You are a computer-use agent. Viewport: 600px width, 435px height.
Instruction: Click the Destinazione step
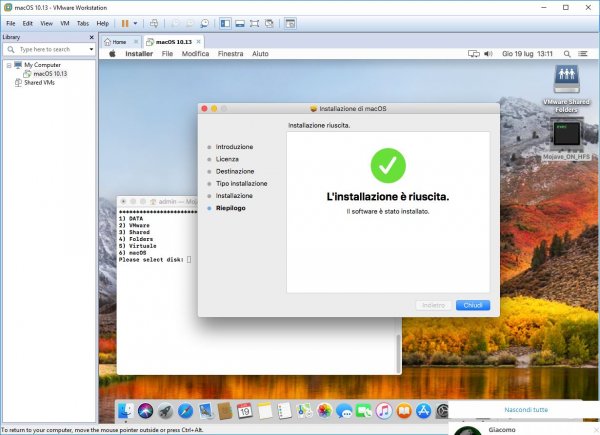(x=235, y=171)
